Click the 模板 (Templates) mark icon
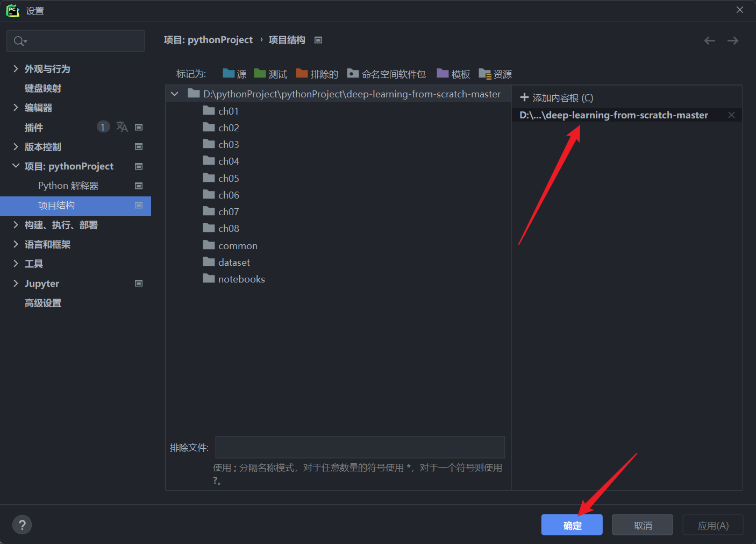756x544 pixels. coord(443,73)
